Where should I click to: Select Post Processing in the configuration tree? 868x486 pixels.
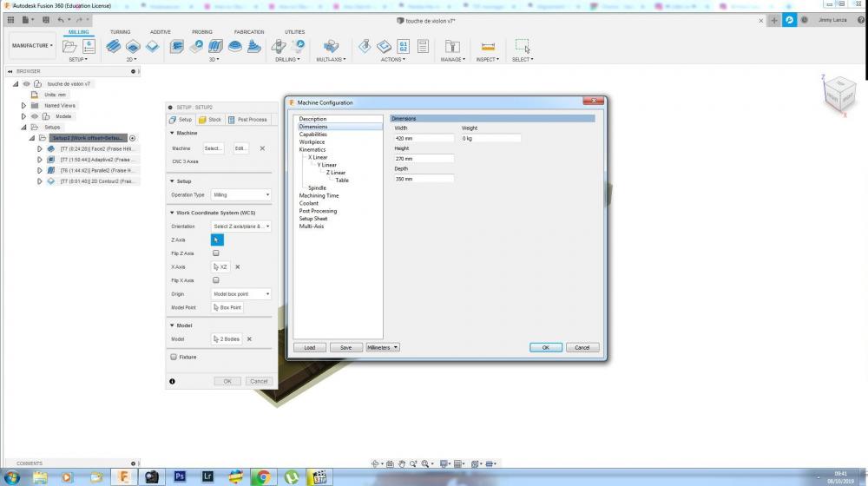click(318, 211)
